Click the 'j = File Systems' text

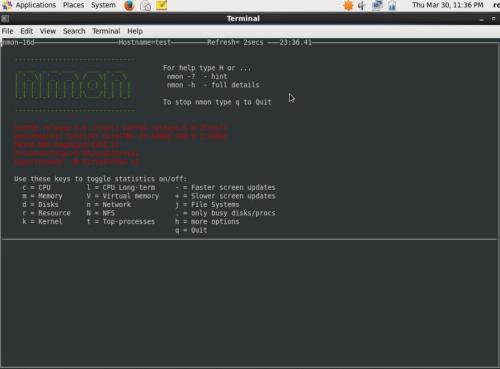[x=207, y=205]
